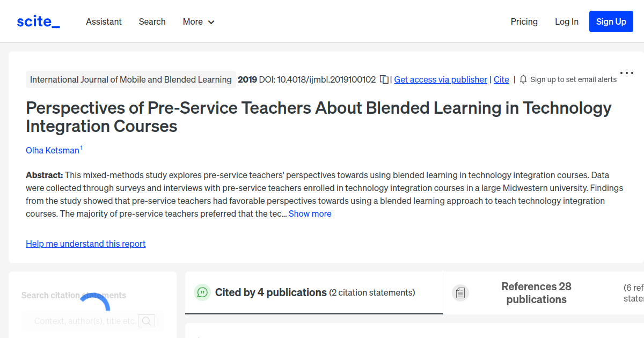Click Help me understand this report

coord(85,244)
